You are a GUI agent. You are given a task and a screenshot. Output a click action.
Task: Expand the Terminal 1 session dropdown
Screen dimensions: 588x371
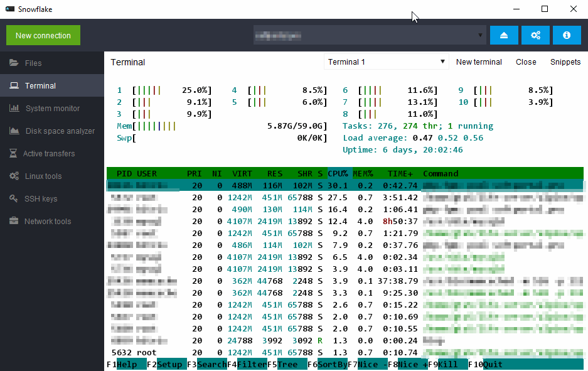pos(386,62)
